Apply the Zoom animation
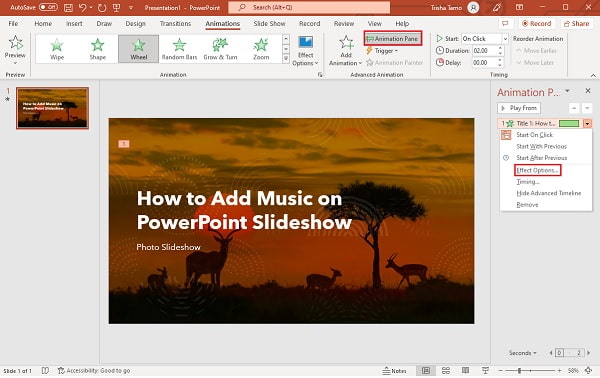The width and height of the screenshot is (600, 378). [261, 49]
